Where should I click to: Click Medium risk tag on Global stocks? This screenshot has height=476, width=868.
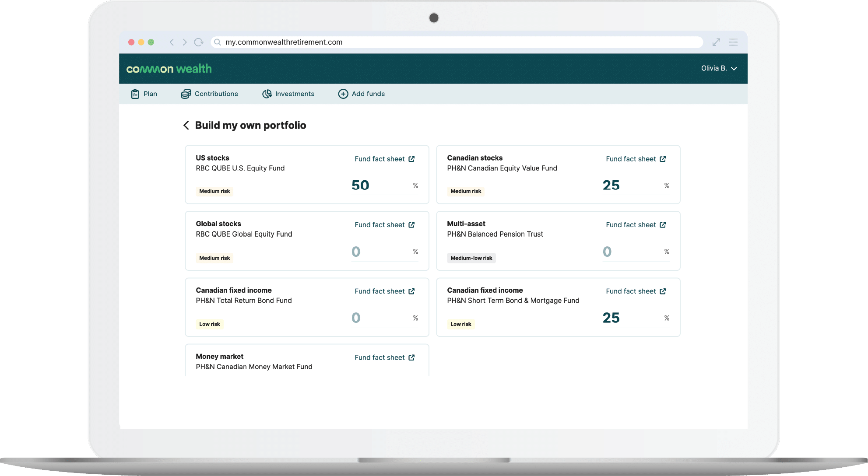click(214, 258)
